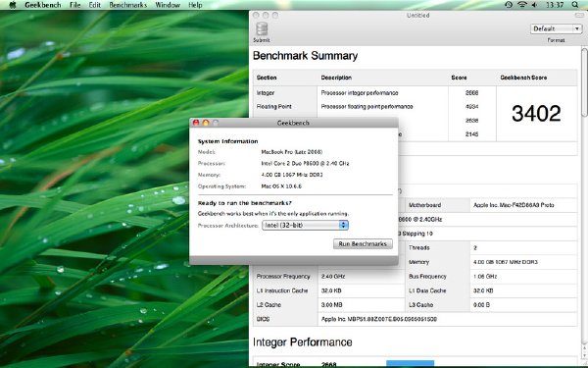Open the Wi-Fi status menu

(x=522, y=5)
